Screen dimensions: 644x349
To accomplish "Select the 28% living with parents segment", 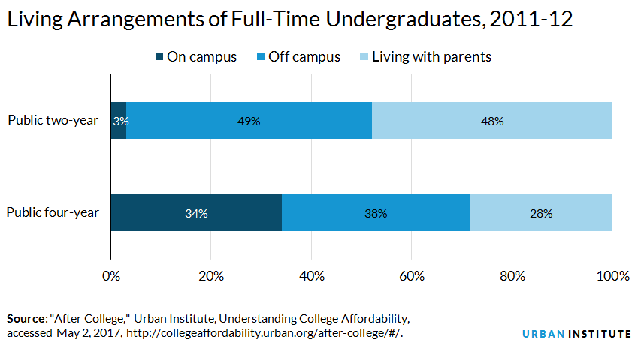I will coord(541,213).
